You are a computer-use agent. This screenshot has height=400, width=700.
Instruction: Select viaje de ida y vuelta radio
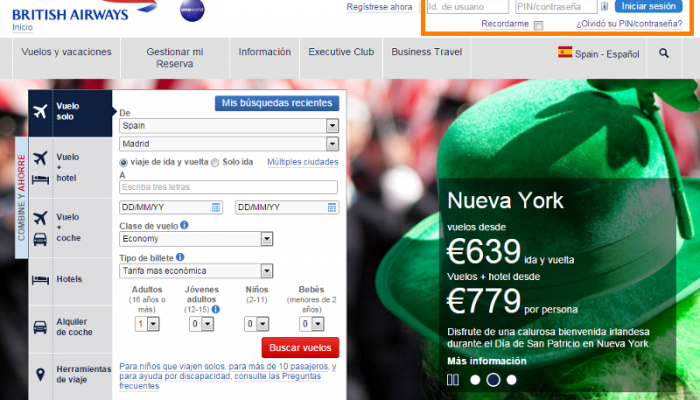[x=124, y=162]
